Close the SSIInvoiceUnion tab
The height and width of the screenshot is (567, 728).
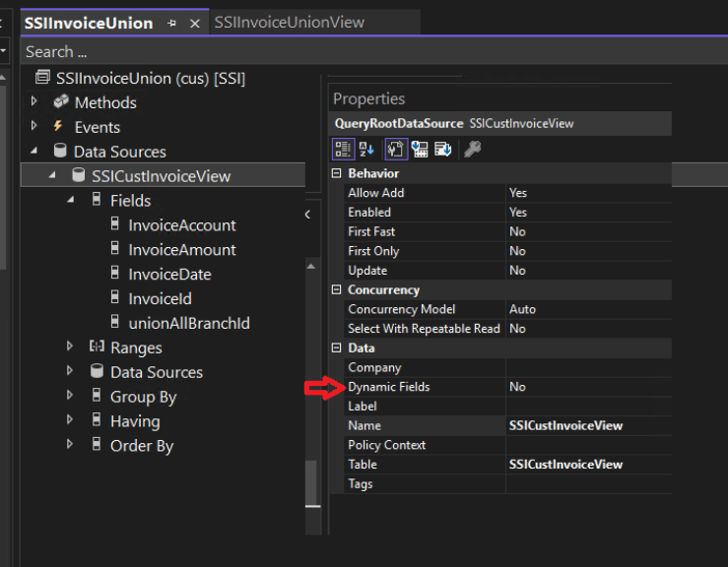click(x=194, y=23)
